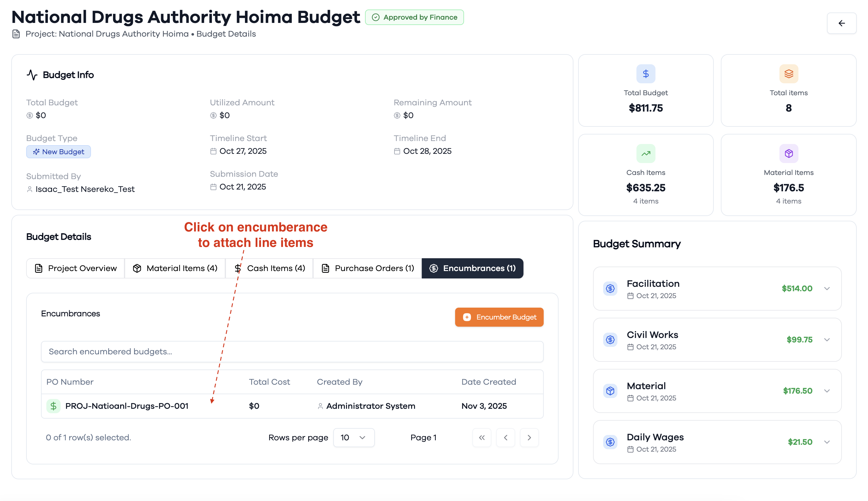Go to previous page of encumbrances
868x501 pixels.
[505, 437]
